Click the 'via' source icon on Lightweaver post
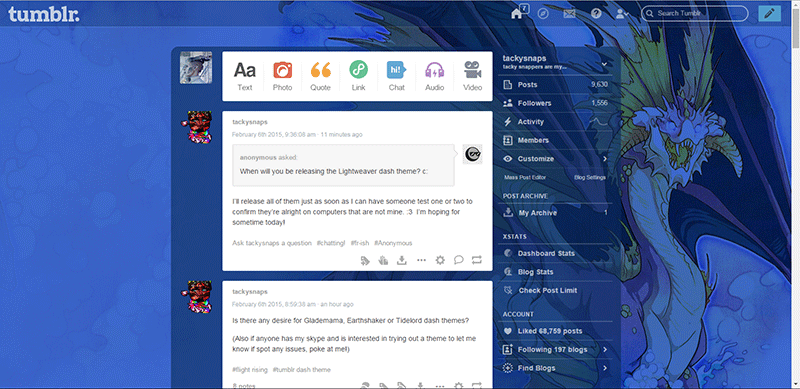The image size is (800, 389). pyautogui.click(x=383, y=260)
